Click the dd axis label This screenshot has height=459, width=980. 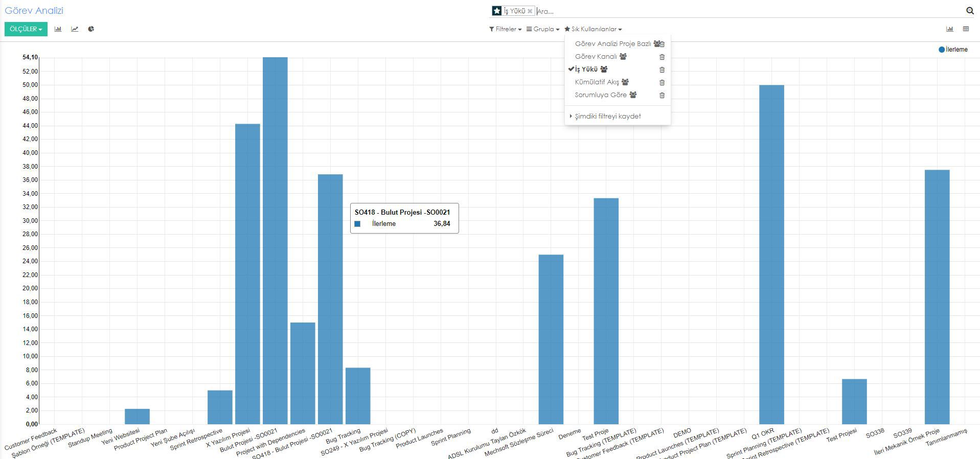click(494, 431)
